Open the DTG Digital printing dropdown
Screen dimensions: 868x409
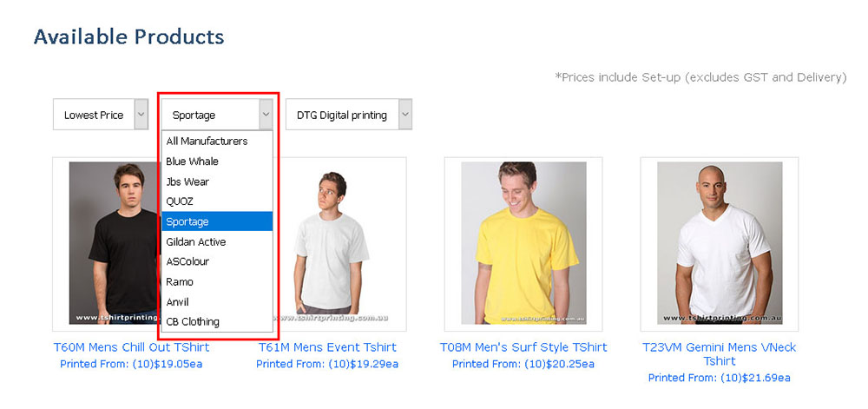pos(349,115)
